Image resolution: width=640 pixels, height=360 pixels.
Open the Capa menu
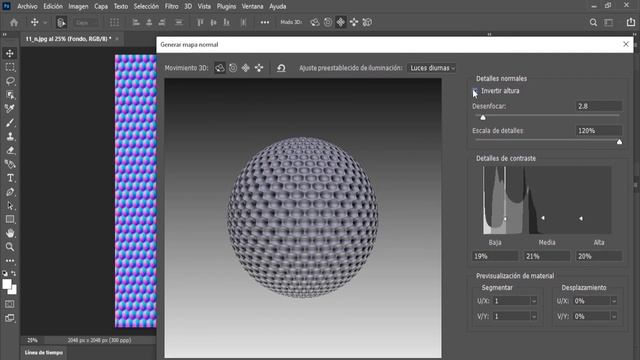[101, 7]
